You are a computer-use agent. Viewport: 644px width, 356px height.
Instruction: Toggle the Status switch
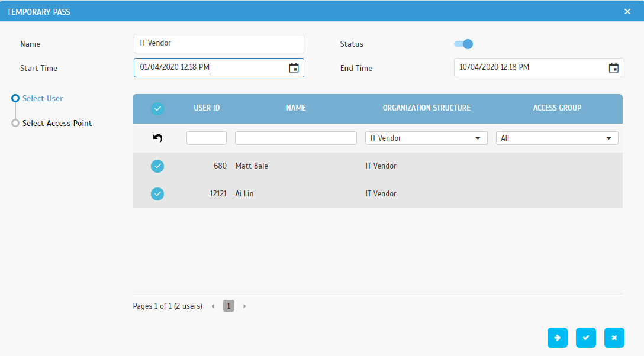pos(463,44)
